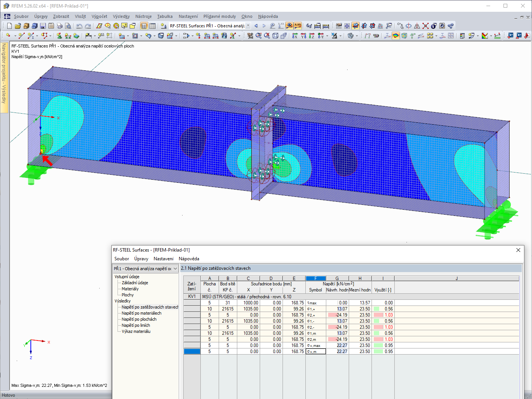Expand the -Y view direction dropdown arrow

pos(327,36)
